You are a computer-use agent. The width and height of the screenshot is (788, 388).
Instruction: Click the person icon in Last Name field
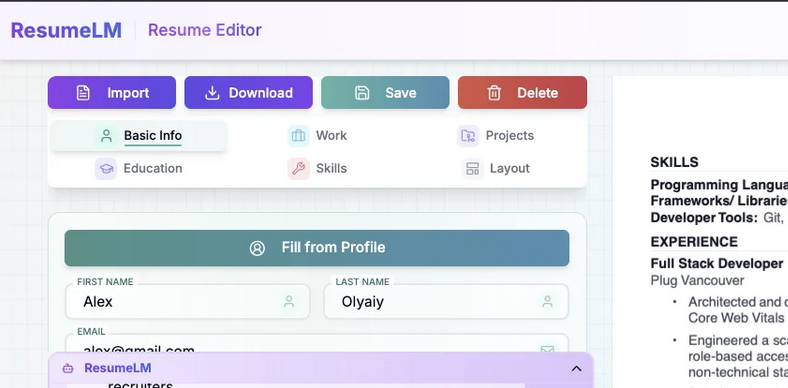pyautogui.click(x=547, y=302)
